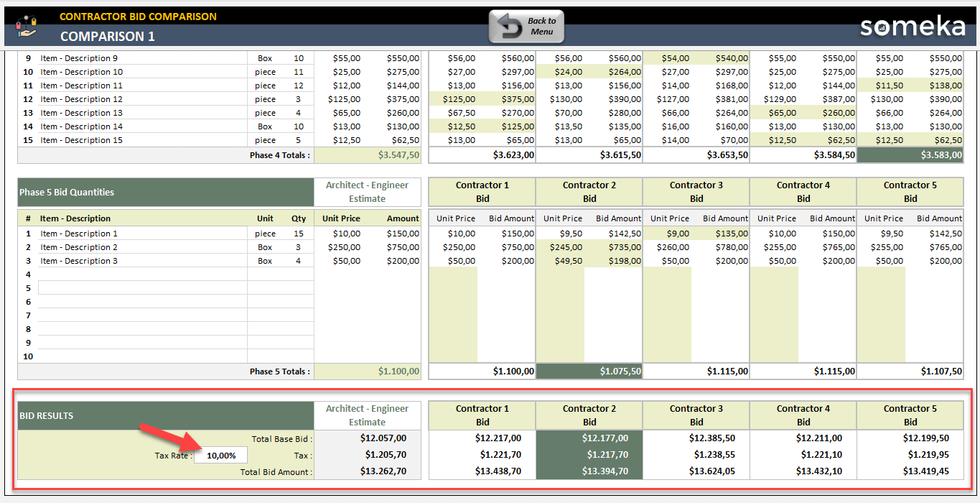Select the CONTRACTOR BID COMPARISON header text
Screen dimensions: 980x503
[x=136, y=16]
